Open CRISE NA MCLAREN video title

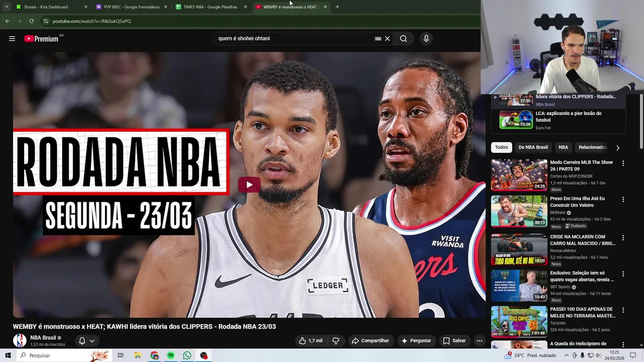pyautogui.click(x=583, y=240)
